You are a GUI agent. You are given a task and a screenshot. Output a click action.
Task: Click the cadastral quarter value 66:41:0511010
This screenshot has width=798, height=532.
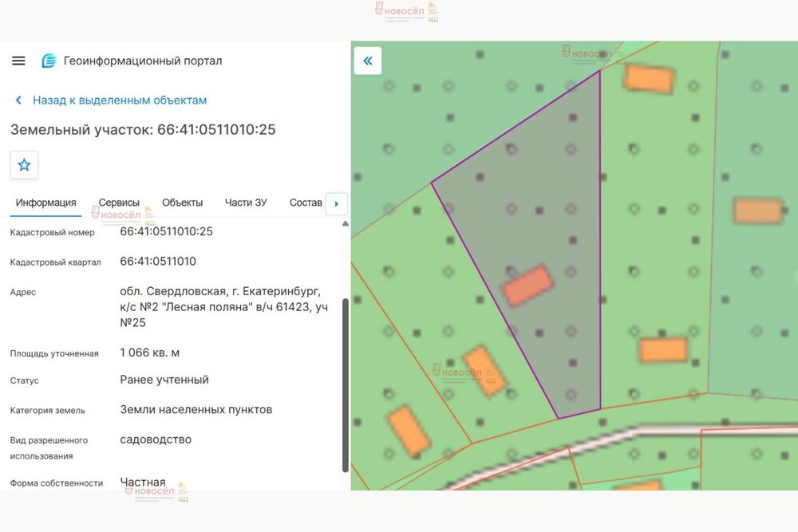tap(158, 262)
